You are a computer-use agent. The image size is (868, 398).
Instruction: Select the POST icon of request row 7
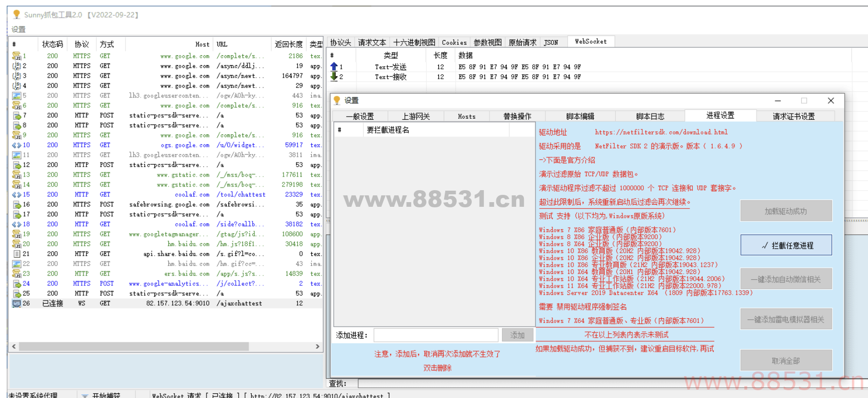pyautogui.click(x=16, y=116)
